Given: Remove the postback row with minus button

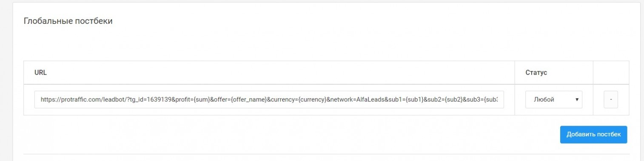Looking at the screenshot, I should (611, 99).
